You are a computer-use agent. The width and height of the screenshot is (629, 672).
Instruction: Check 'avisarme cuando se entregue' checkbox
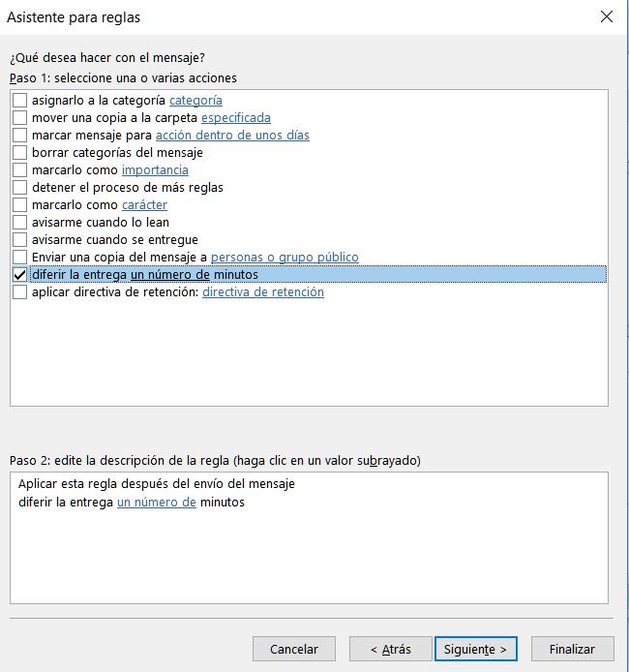pos(20,240)
